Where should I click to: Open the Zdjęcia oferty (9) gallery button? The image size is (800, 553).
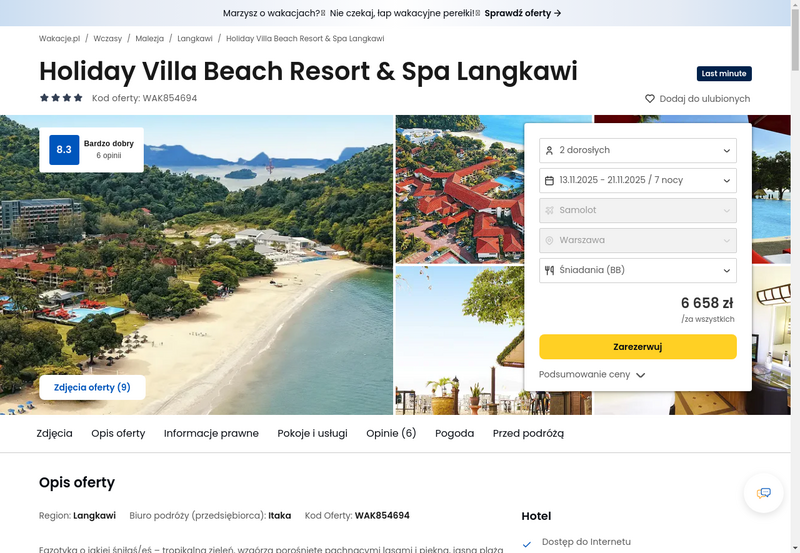click(x=92, y=387)
